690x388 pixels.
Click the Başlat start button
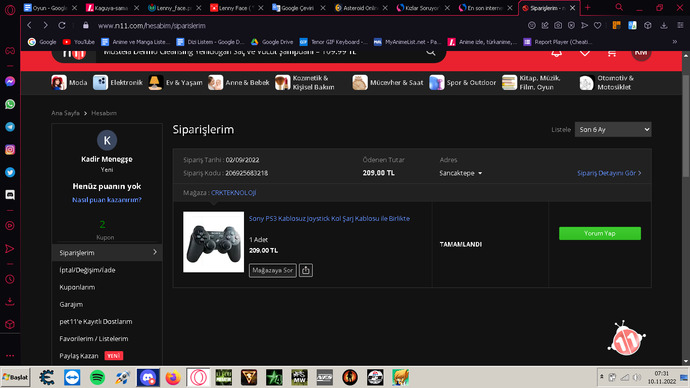tap(15, 377)
